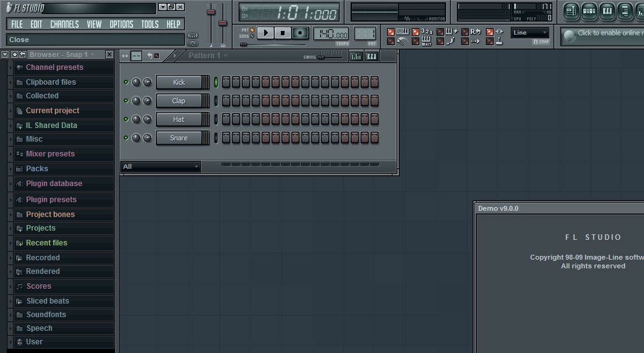
Task: Click the Browser reread structure icon
Action: tap(23, 54)
